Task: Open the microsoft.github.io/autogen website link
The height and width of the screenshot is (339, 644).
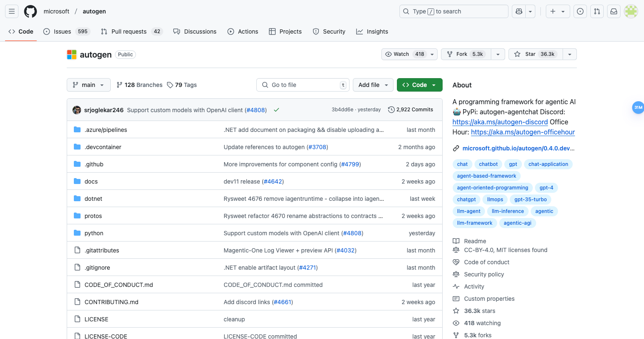Action: tap(519, 148)
